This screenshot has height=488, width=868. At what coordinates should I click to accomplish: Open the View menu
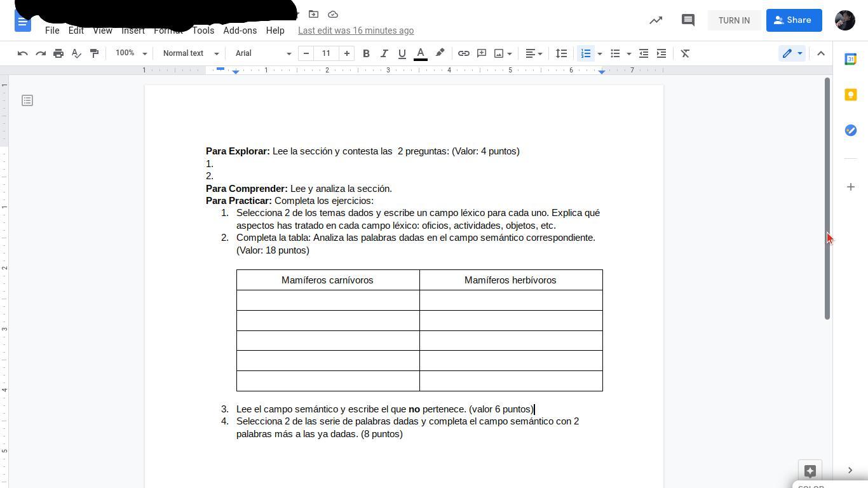click(x=102, y=30)
